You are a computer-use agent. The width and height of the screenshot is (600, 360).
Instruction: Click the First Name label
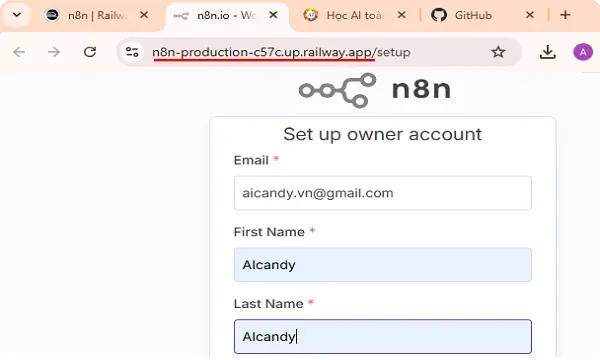pos(269,232)
